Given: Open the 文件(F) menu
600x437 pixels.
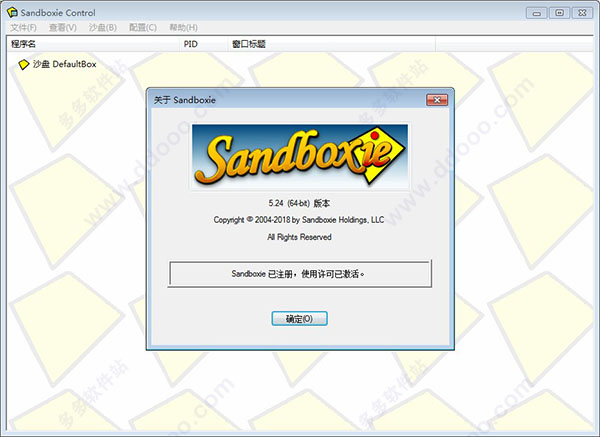Looking at the screenshot, I should click(23, 28).
